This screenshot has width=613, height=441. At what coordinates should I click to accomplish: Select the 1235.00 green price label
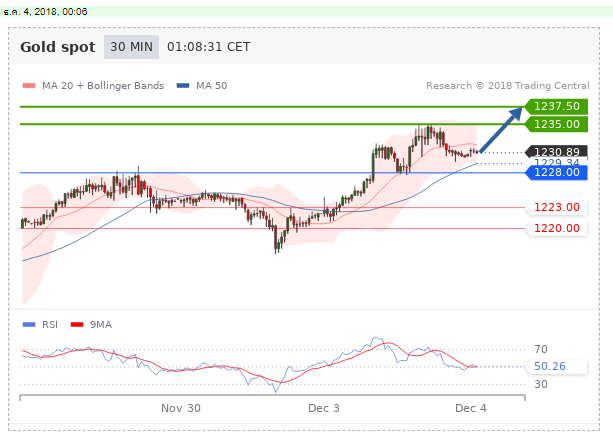tap(557, 124)
